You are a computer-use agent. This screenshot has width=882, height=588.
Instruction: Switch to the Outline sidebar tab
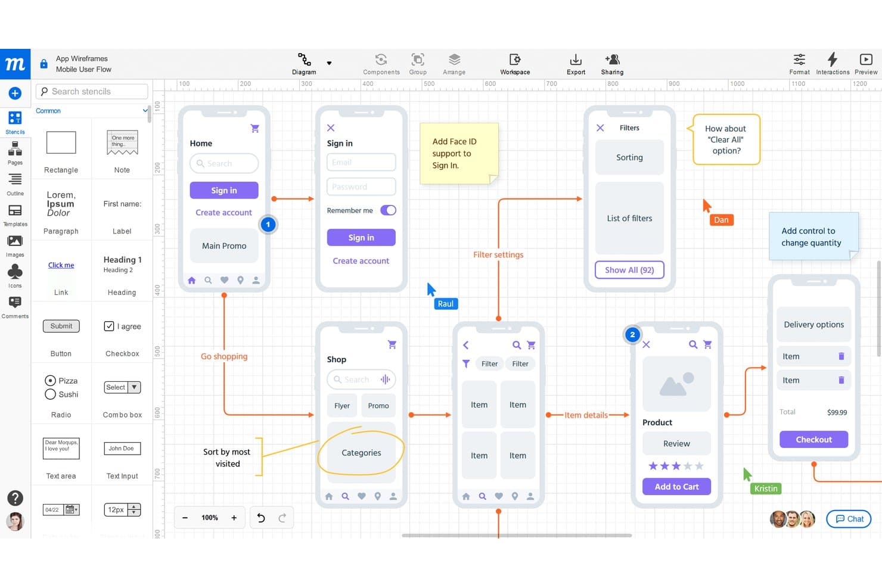tap(15, 184)
